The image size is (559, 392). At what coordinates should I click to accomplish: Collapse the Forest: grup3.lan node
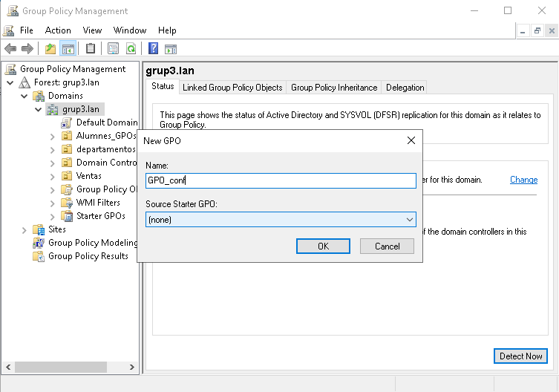10,82
